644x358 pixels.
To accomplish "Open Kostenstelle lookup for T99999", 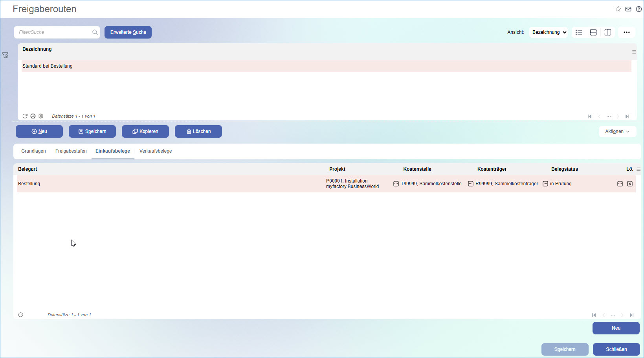I will (396, 184).
